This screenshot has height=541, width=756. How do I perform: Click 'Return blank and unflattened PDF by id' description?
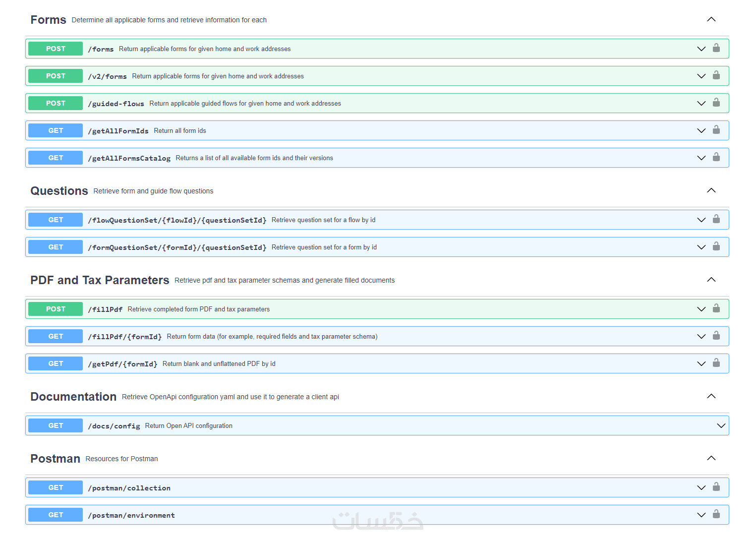click(219, 364)
